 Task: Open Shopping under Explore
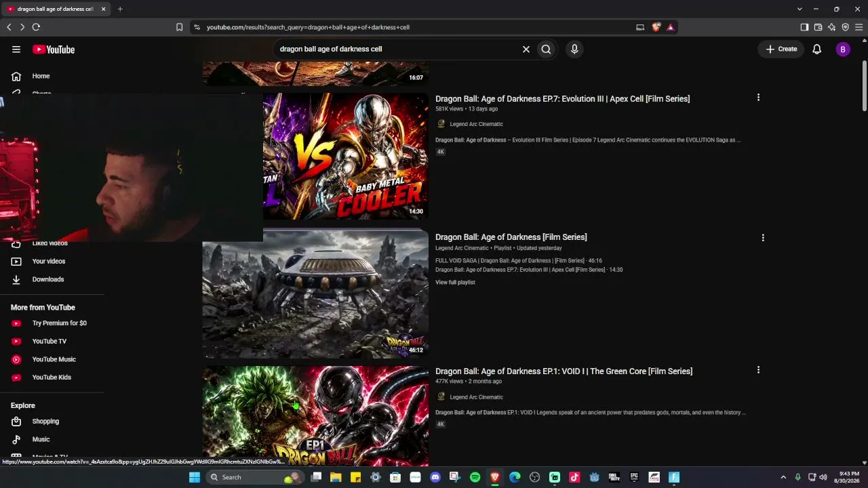pos(52,421)
